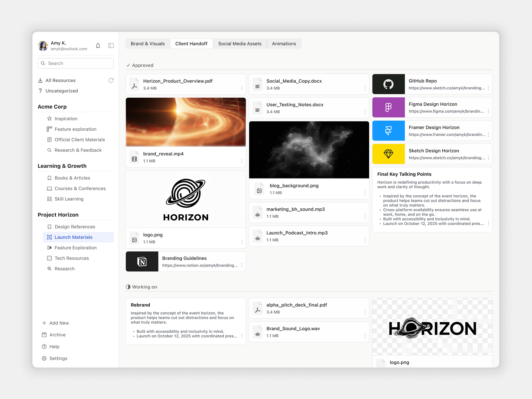The image size is (532, 399).
Task: Open the purple Figma icon tile
Action: click(388, 107)
